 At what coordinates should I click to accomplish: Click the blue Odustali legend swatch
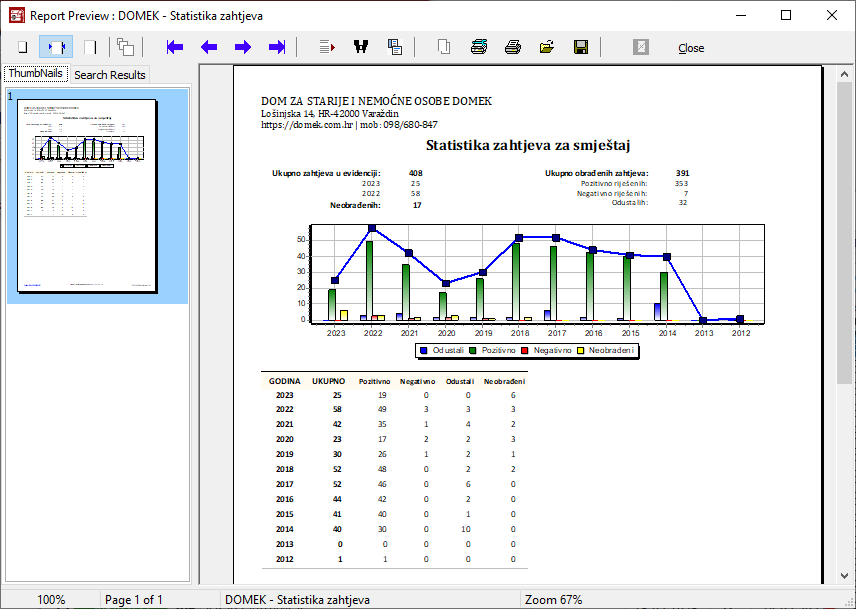click(x=424, y=351)
